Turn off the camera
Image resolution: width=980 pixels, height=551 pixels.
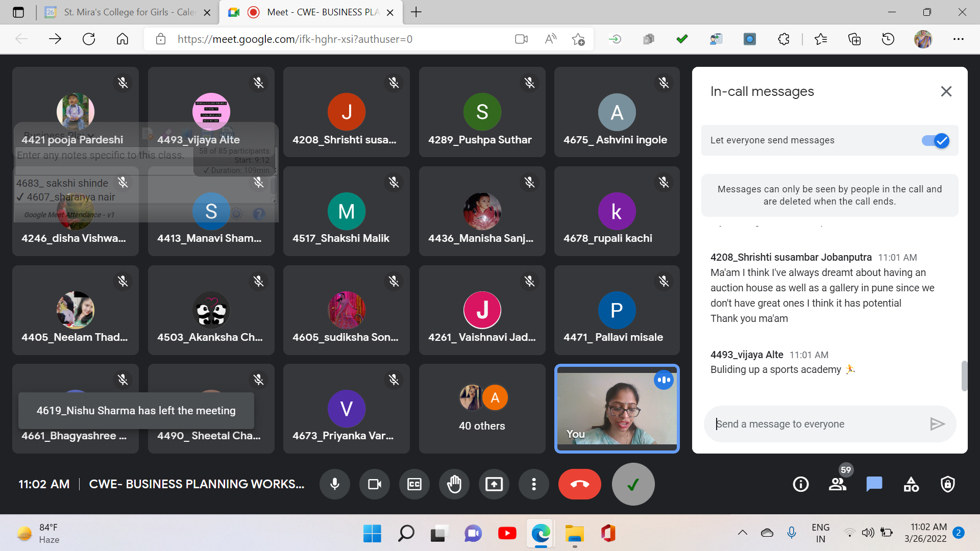tap(375, 484)
